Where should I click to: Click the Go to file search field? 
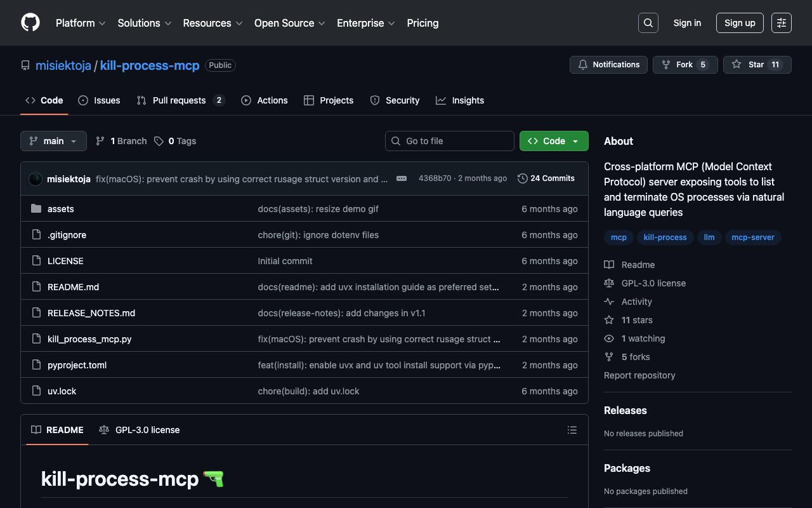pos(449,141)
